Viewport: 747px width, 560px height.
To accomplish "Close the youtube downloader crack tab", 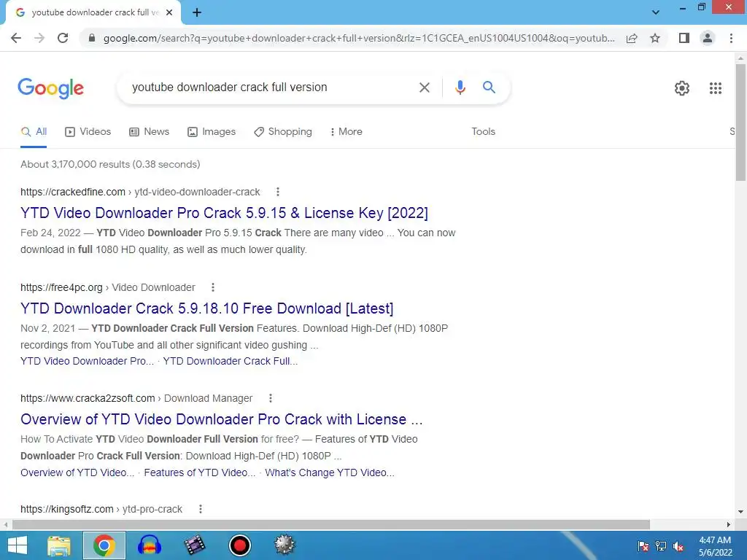I will click(x=169, y=13).
